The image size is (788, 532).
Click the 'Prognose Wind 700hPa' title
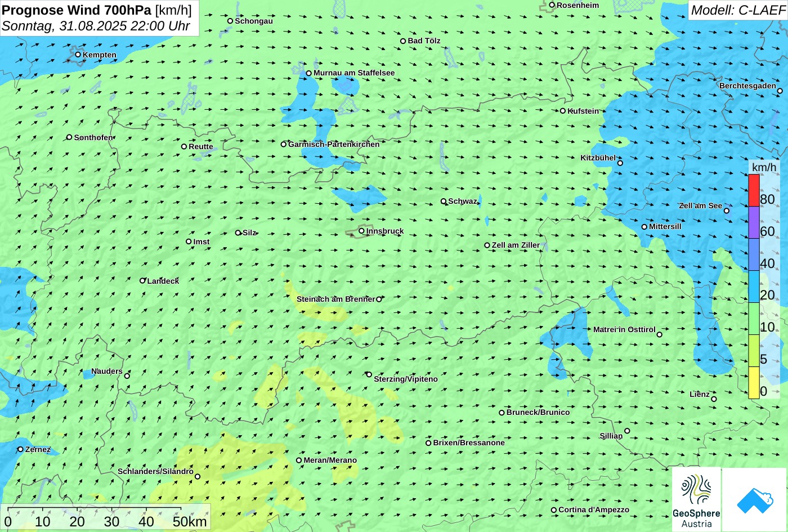[77, 10]
